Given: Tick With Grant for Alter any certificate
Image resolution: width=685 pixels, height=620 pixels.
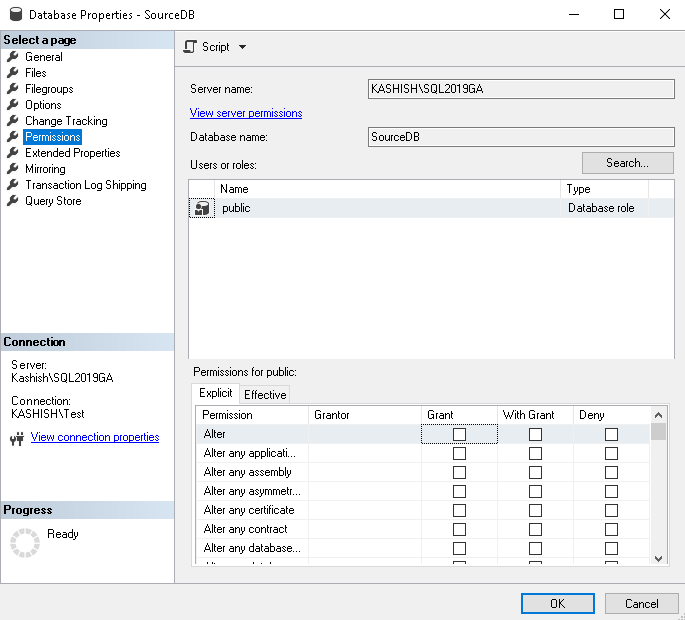Looking at the screenshot, I should (535, 510).
